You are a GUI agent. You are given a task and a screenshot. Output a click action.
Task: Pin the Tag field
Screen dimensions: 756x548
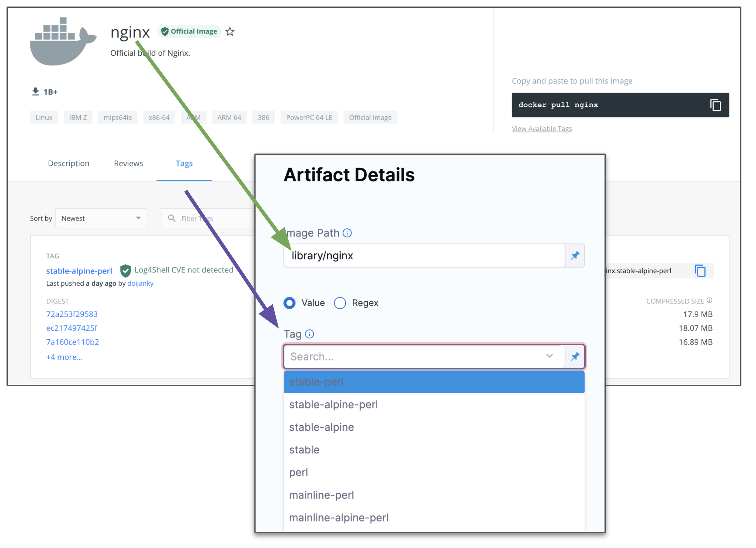click(575, 357)
